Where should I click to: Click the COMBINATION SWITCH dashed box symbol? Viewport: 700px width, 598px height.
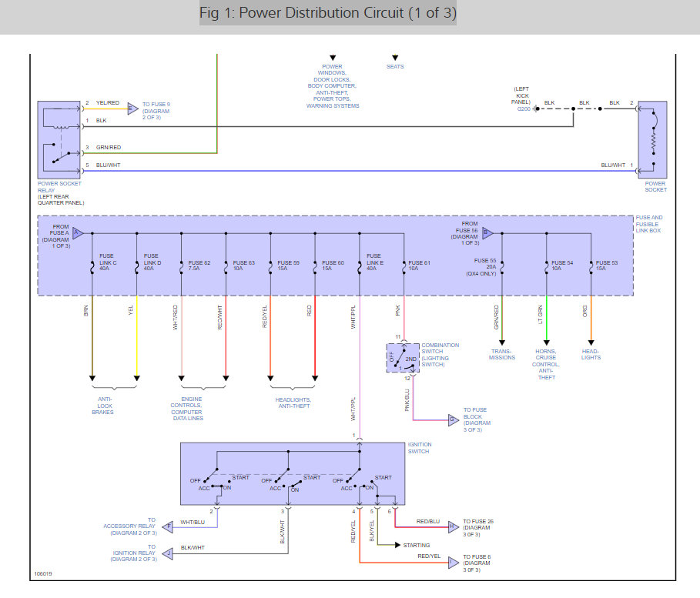pos(403,358)
